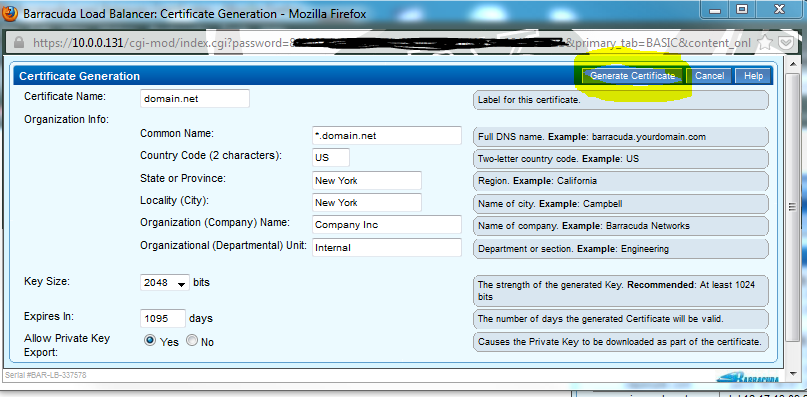The image size is (807, 397).
Task: Bookmark this page with the star icon
Action: [x=765, y=43]
